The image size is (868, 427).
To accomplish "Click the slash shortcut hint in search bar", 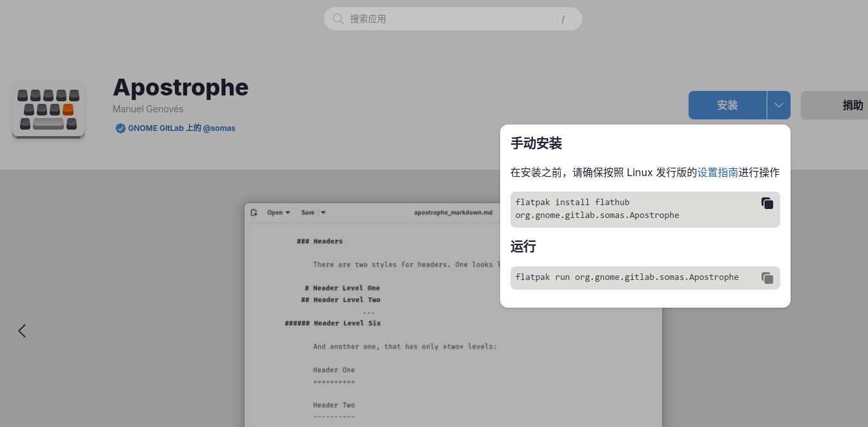I will [x=563, y=19].
